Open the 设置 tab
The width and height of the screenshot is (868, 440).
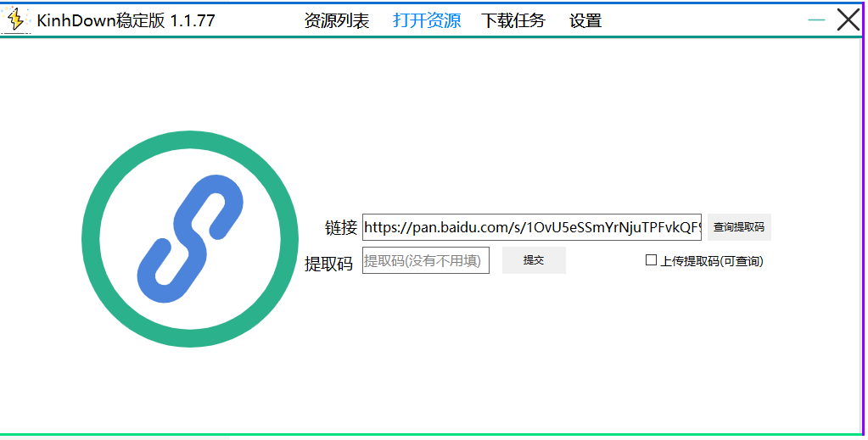coord(585,21)
